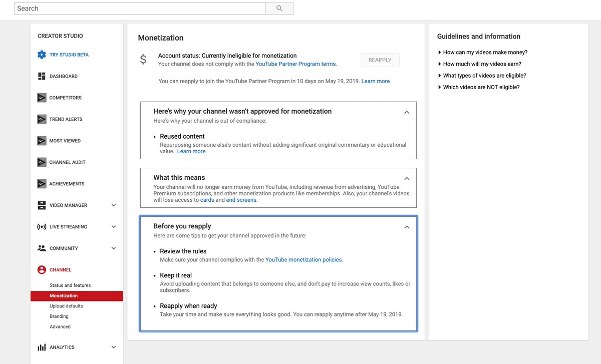Open the Most Viewed menu item
601x364 pixels.
pos(65,141)
